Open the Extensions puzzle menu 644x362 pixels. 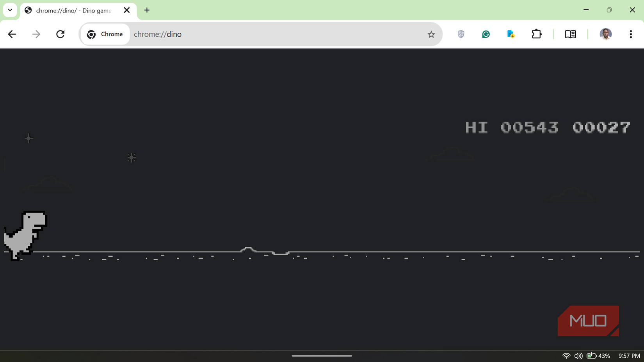[537, 34]
